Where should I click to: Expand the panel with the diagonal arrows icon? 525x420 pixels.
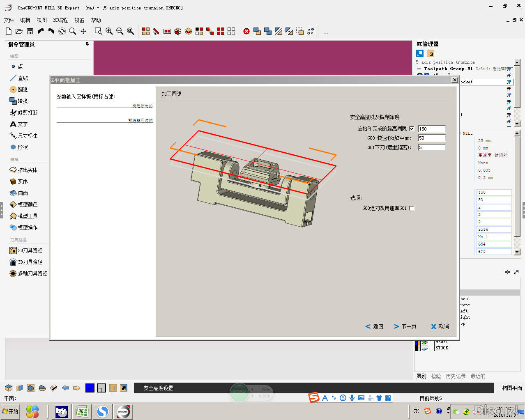516,272
